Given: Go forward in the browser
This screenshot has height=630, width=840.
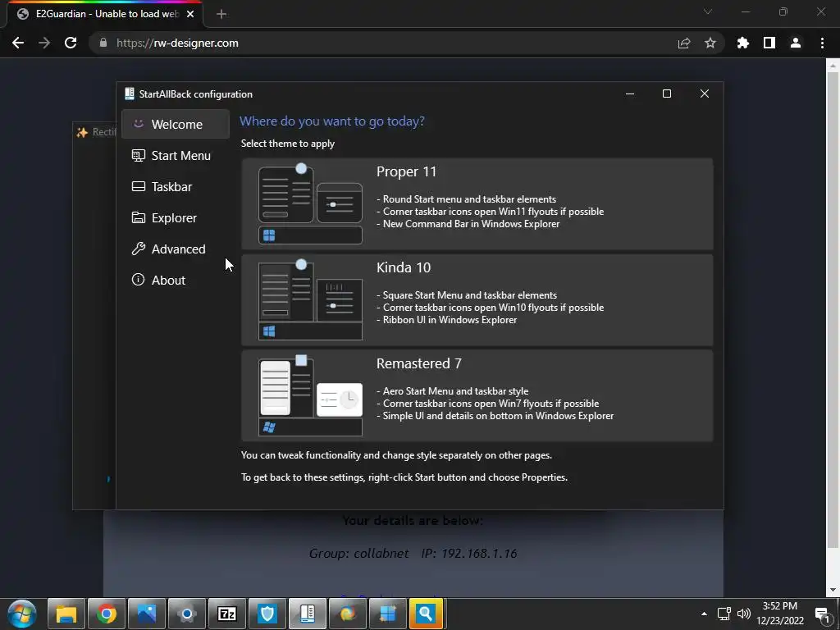Looking at the screenshot, I should pyautogui.click(x=44, y=43).
